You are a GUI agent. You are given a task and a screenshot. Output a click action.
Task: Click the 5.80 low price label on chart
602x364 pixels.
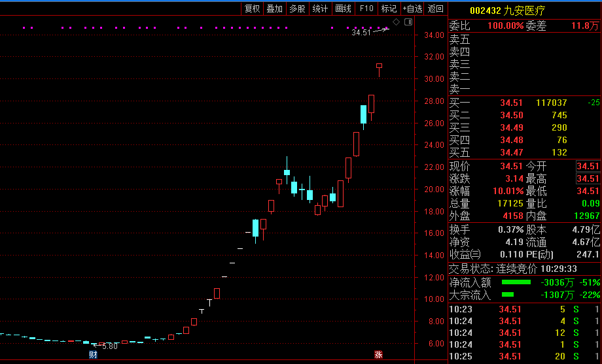(x=110, y=346)
